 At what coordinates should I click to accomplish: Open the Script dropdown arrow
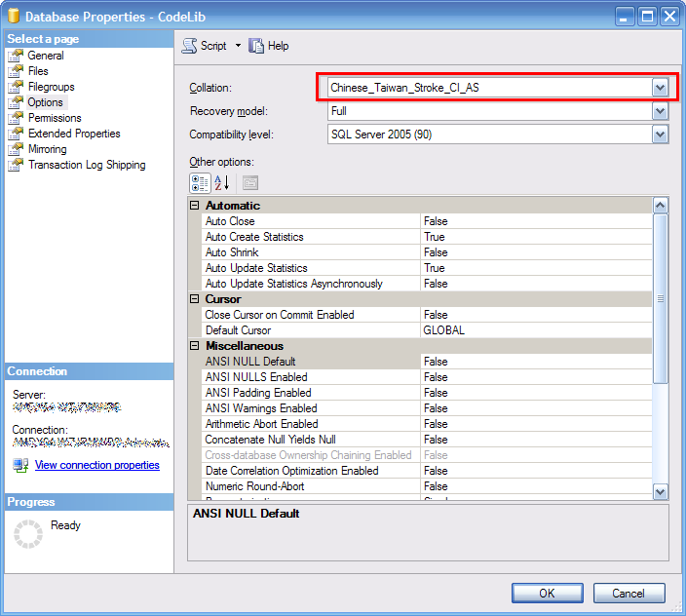(238, 46)
